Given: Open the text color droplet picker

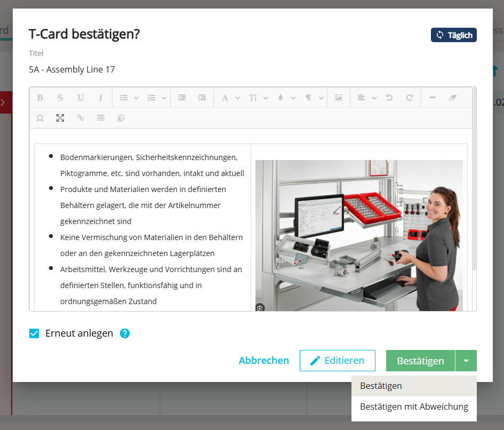Looking at the screenshot, I should (281, 98).
